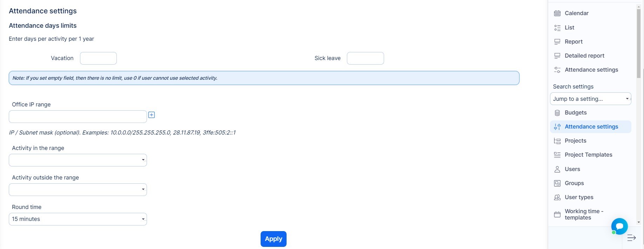Select User types in the sidebar
Image resolution: width=644 pixels, height=249 pixels.
(x=579, y=197)
